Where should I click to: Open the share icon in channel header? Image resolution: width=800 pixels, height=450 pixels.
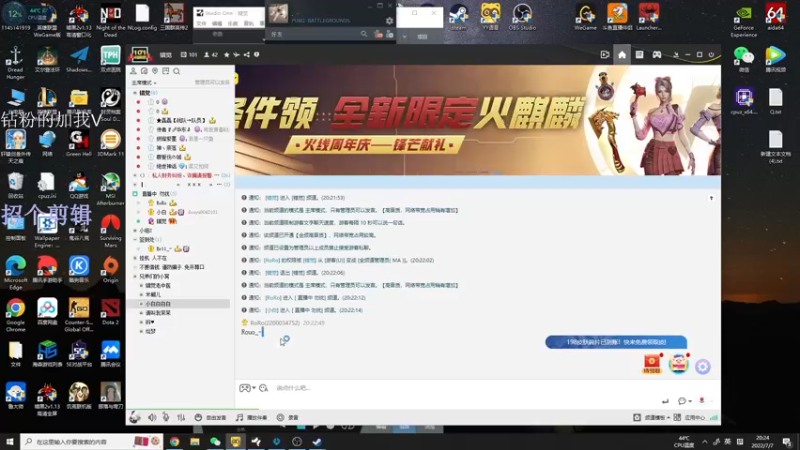[246, 55]
